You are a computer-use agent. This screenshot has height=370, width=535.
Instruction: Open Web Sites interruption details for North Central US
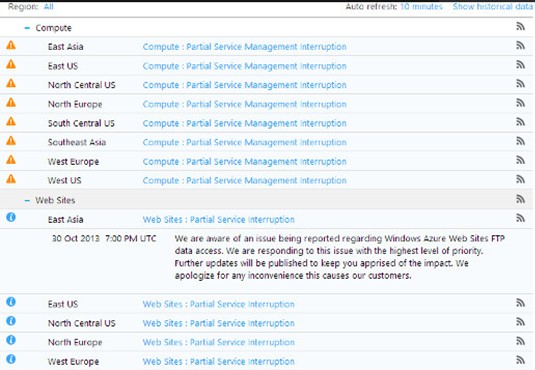(219, 323)
